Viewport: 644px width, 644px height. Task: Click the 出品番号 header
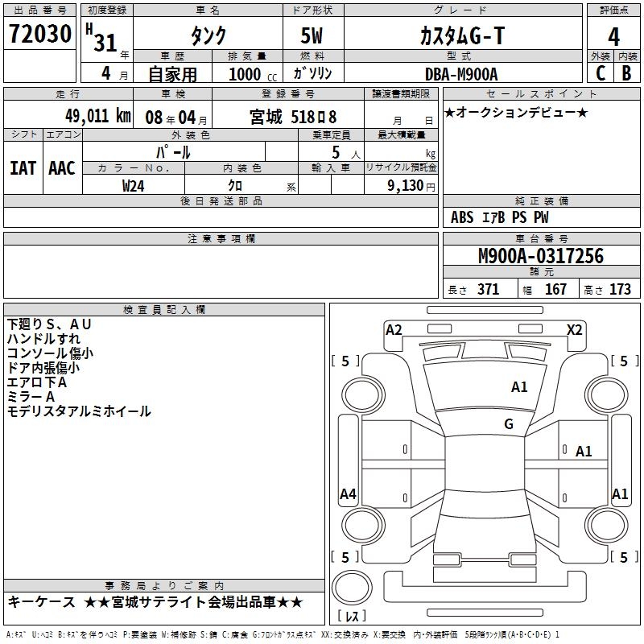point(39,10)
